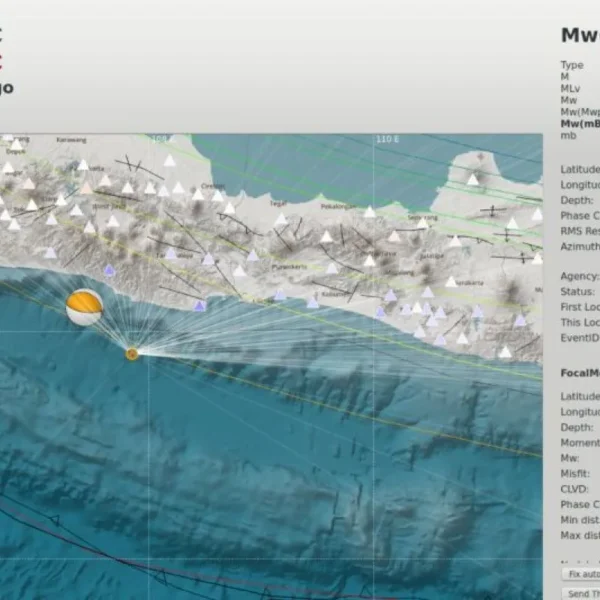
Task: Click the Max dist label
Action: point(580,535)
